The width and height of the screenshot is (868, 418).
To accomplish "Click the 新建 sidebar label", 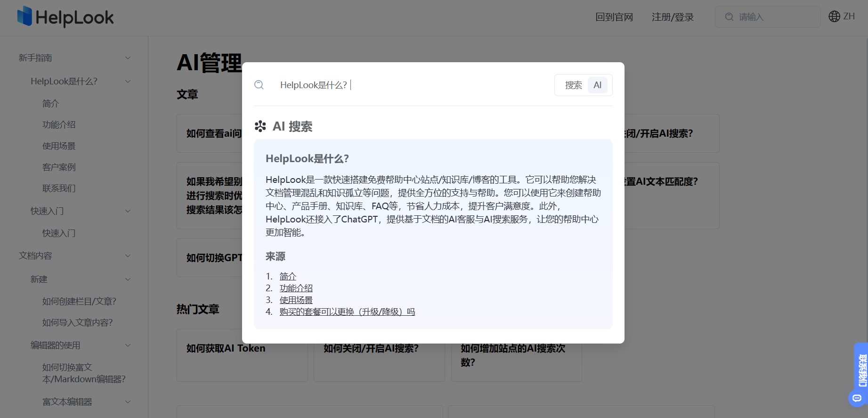I will (x=39, y=279).
